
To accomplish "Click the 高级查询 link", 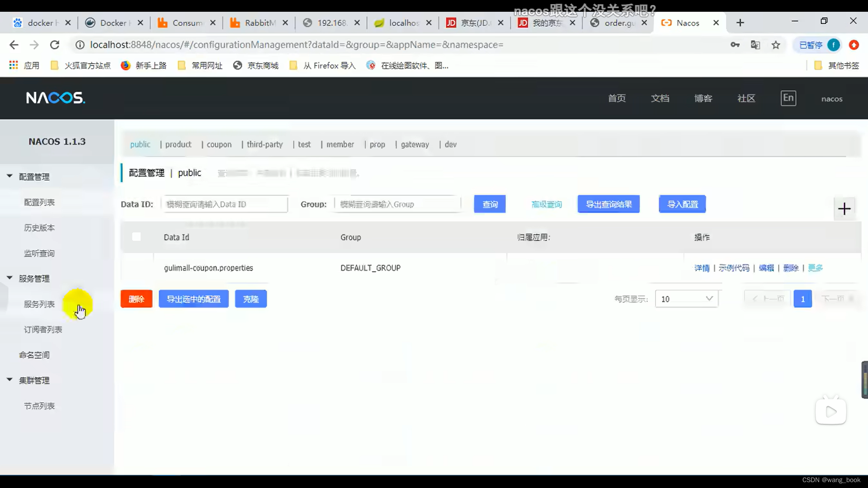I will [x=547, y=205].
